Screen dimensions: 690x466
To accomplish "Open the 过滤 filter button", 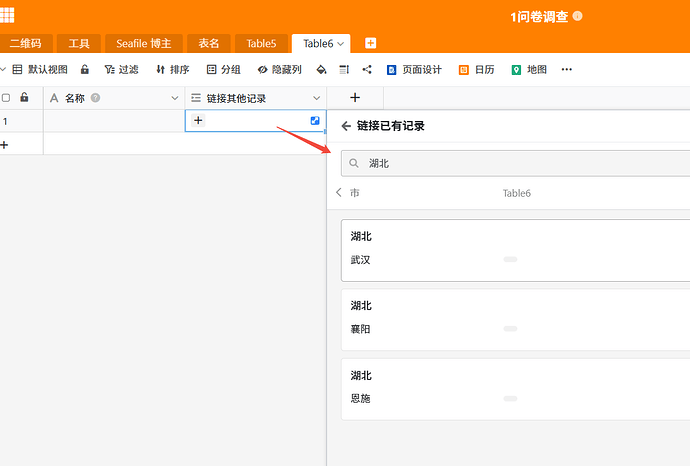I will pyautogui.click(x=121, y=70).
